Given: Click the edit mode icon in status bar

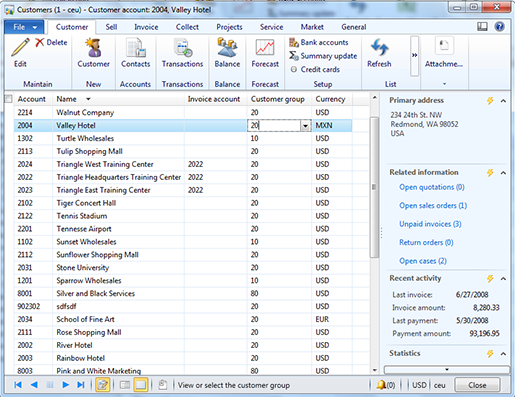Looking at the screenshot, I should (x=103, y=385).
